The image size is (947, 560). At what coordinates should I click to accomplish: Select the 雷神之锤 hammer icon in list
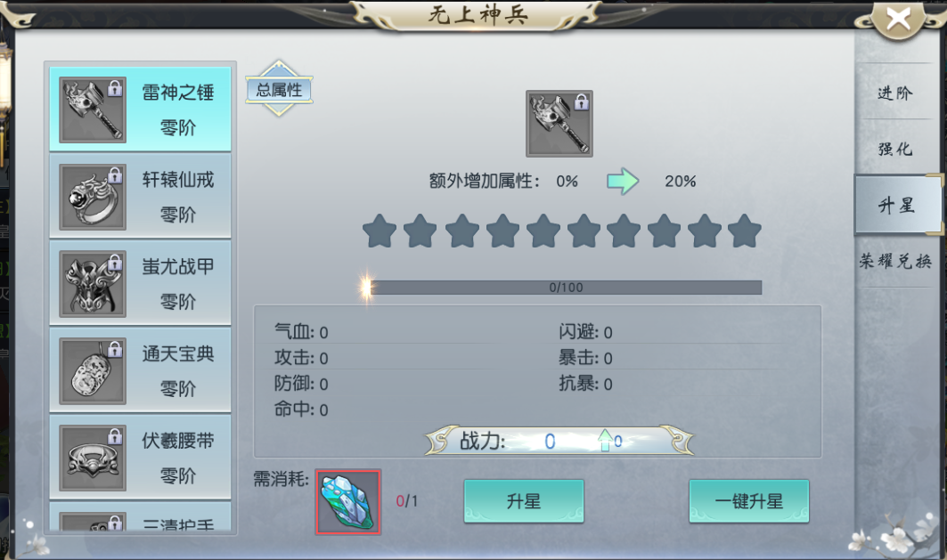click(x=93, y=110)
